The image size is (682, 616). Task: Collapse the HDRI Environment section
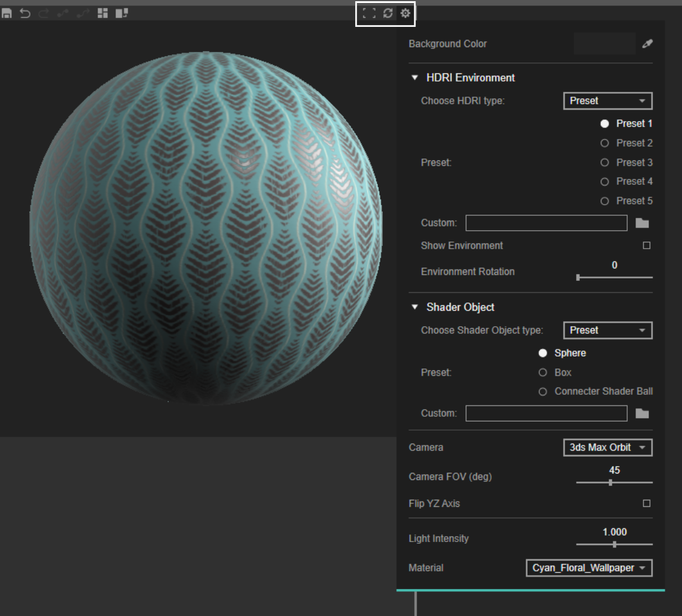click(415, 78)
